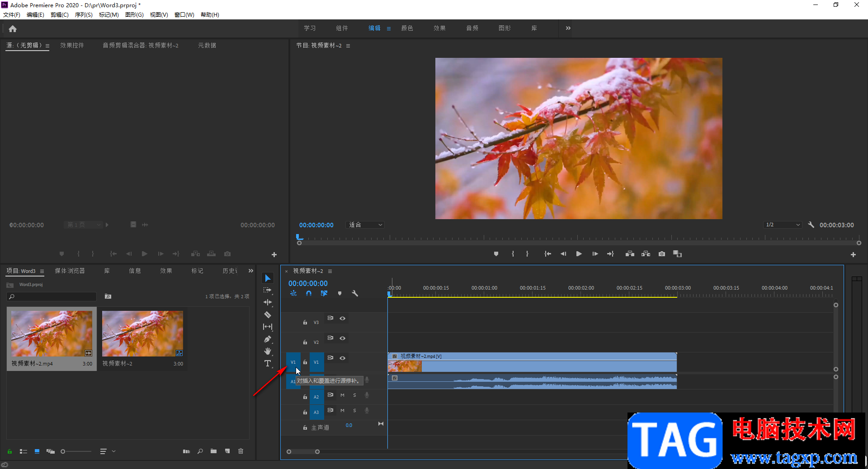This screenshot has height=469, width=868.
Task: Switch to 颜色 workspace
Action: point(407,28)
